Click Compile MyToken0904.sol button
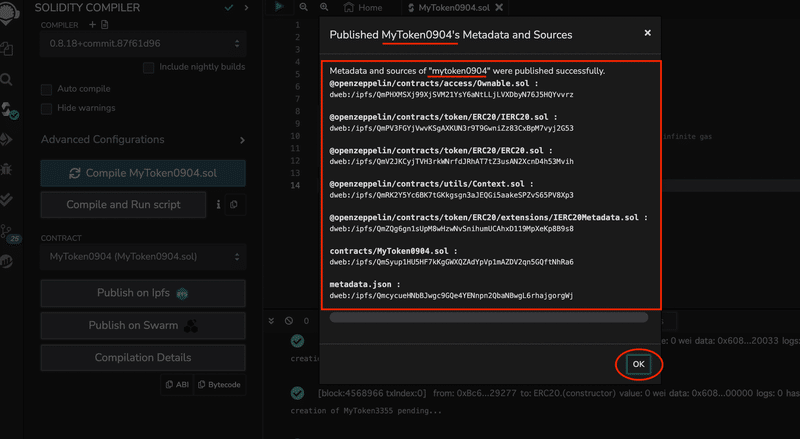The image size is (800, 439). point(143,173)
